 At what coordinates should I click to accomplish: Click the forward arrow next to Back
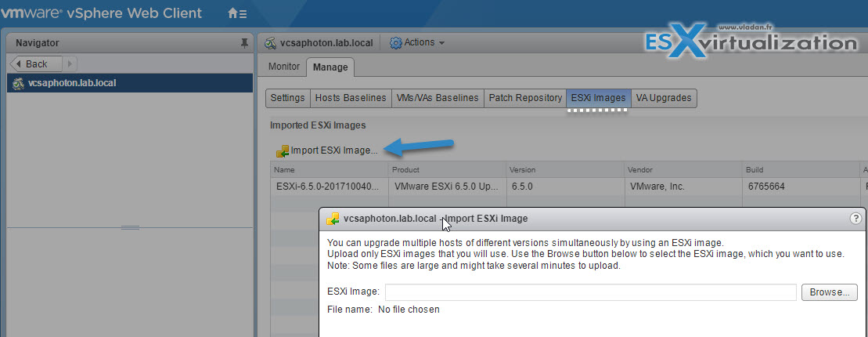coord(70,63)
